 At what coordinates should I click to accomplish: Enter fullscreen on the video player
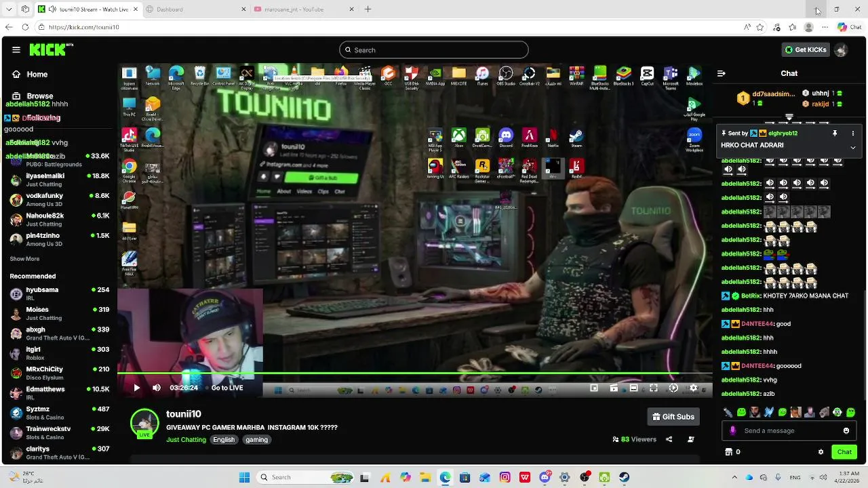point(653,388)
